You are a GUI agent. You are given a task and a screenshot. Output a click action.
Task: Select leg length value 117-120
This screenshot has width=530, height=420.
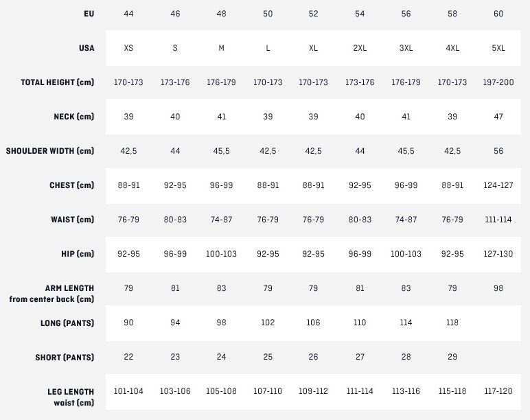[498, 391]
